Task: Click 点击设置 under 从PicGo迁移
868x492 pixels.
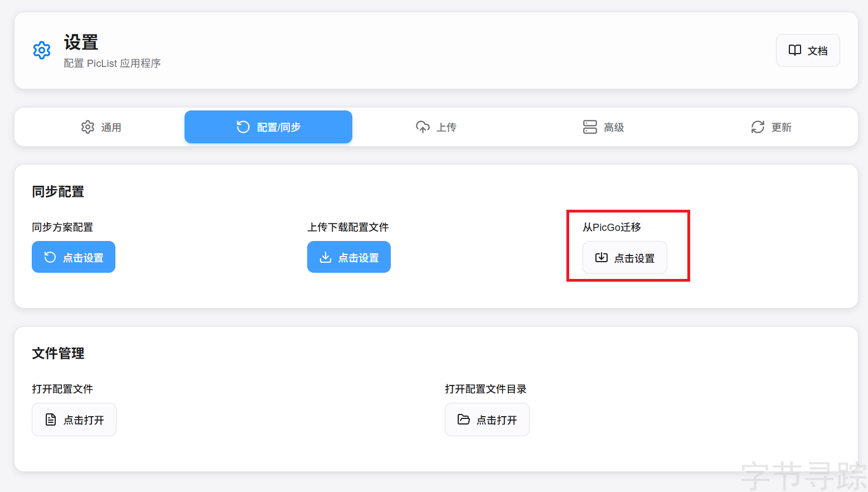Action: click(x=625, y=258)
